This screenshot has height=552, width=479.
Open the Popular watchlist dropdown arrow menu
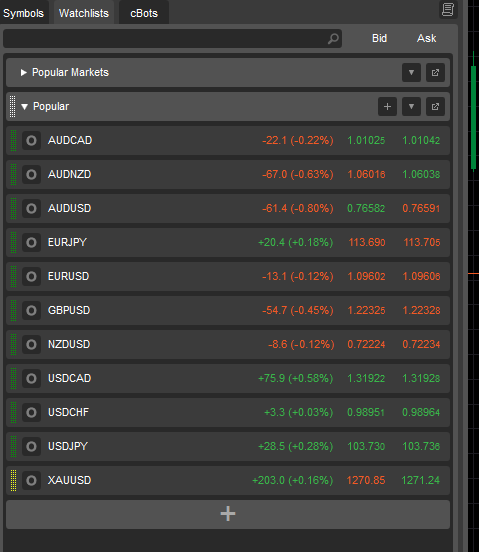411,106
